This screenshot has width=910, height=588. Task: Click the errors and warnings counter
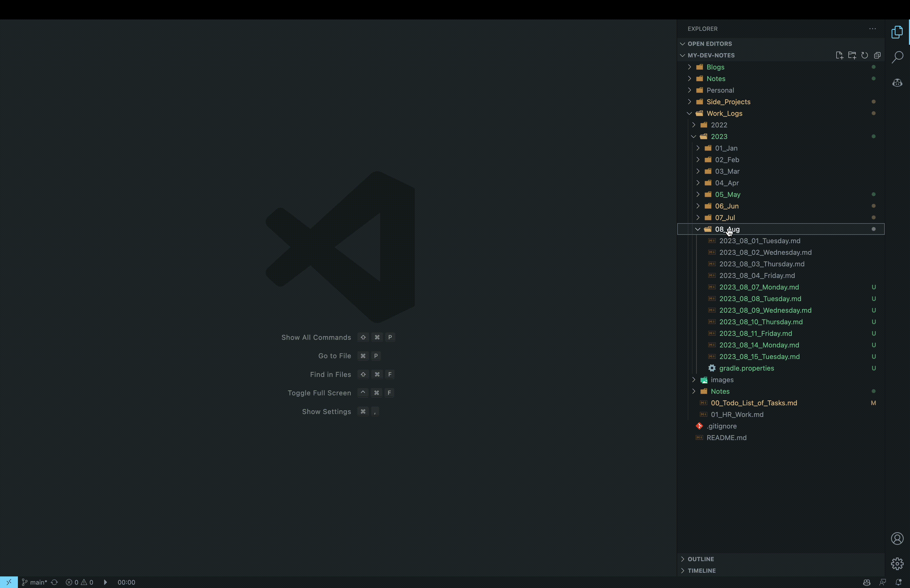(80, 582)
